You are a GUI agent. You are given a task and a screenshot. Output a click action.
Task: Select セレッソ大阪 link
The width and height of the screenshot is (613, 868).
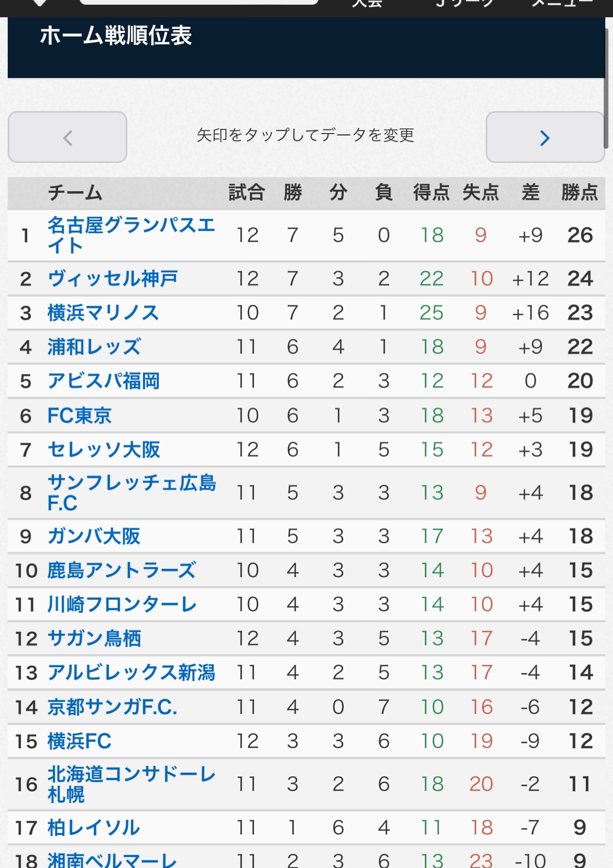(x=104, y=449)
